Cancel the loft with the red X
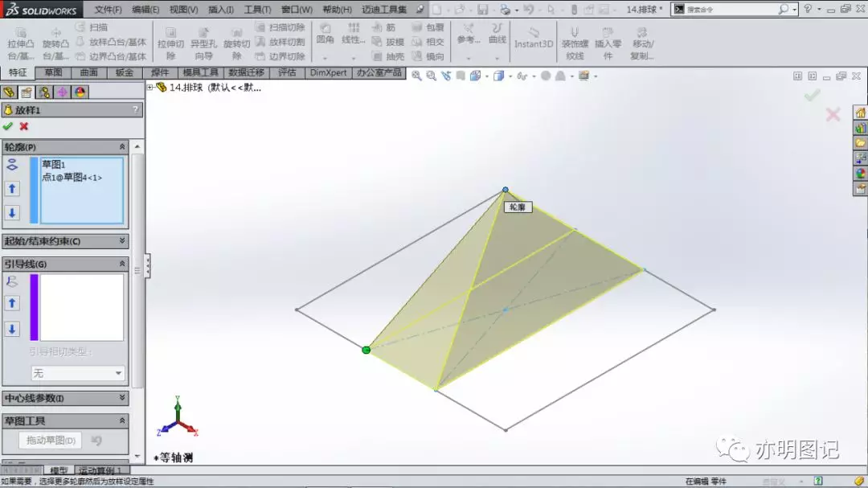Viewport: 868px width, 488px height. click(x=24, y=126)
